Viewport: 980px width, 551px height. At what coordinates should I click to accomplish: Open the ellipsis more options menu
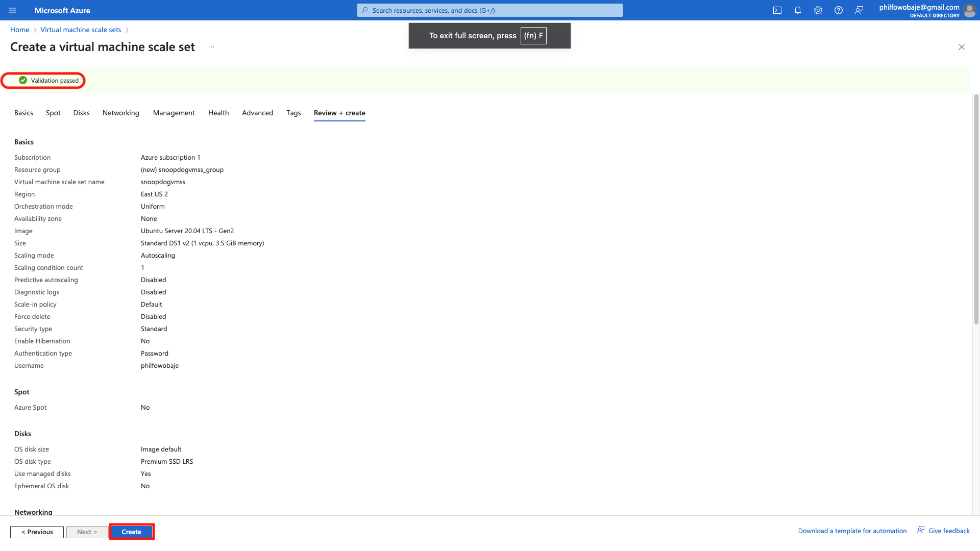211,47
